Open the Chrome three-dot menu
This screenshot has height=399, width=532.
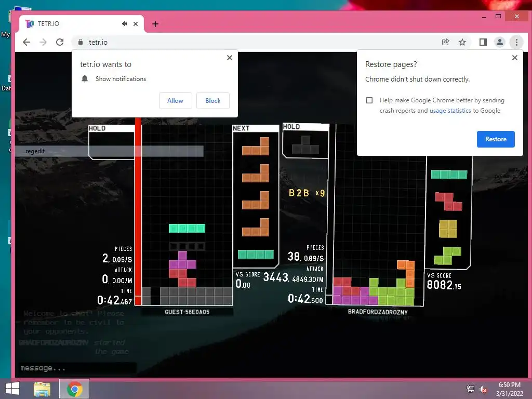[x=516, y=42]
